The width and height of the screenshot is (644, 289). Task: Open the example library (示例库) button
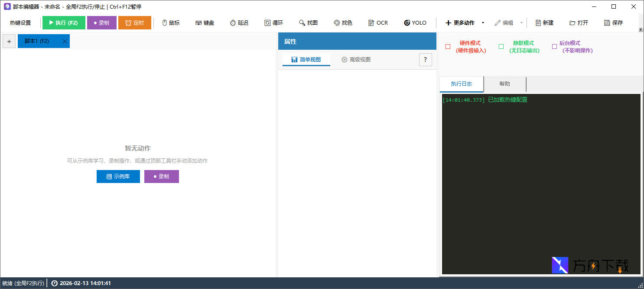(118, 177)
